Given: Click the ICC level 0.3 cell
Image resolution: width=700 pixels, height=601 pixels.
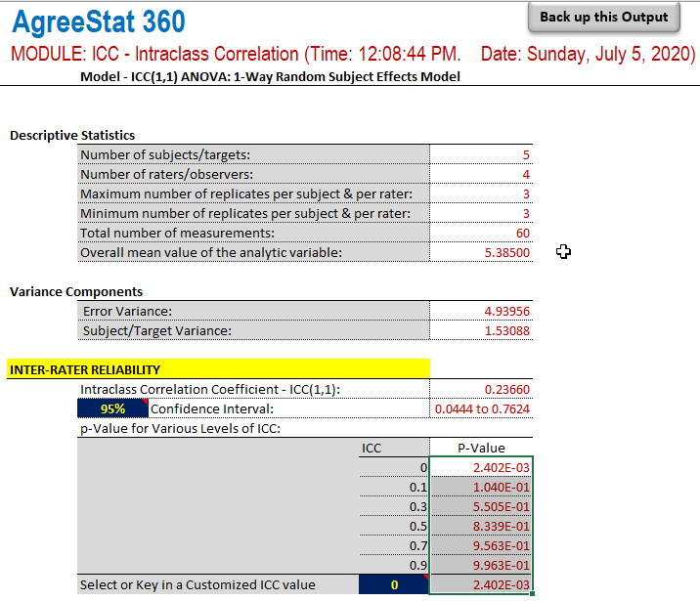Looking at the screenshot, I should pyautogui.click(x=394, y=506).
